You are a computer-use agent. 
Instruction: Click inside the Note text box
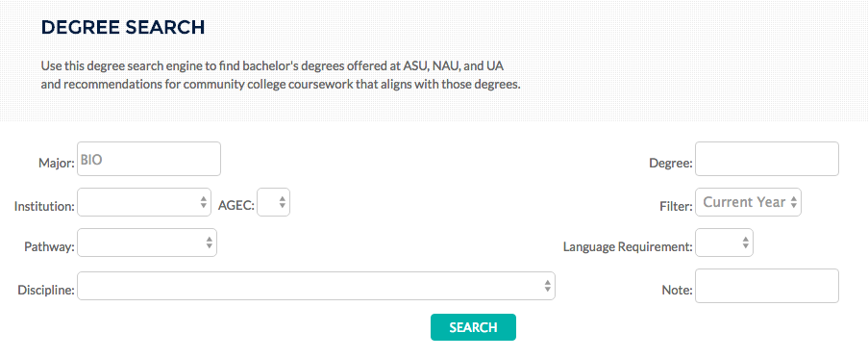coord(767,286)
